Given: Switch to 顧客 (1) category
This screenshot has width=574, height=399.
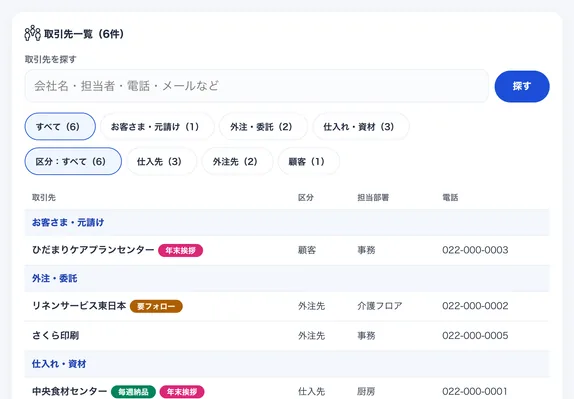Looking at the screenshot, I should [x=309, y=161].
